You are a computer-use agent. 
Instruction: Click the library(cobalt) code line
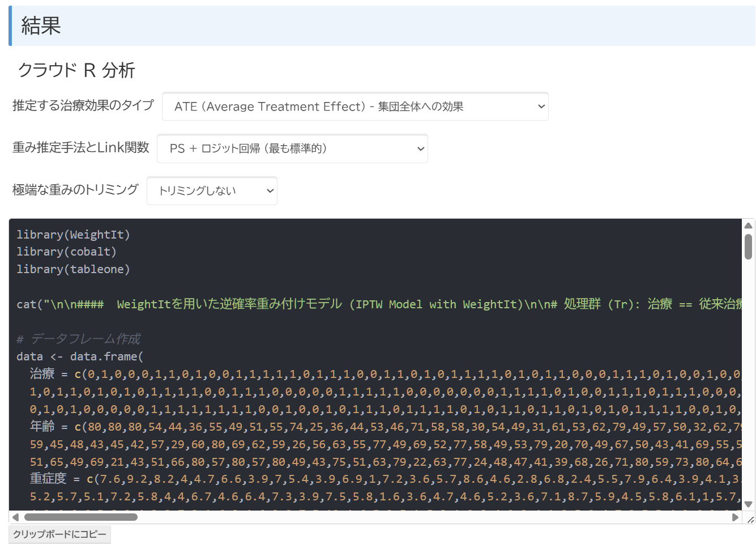click(66, 252)
